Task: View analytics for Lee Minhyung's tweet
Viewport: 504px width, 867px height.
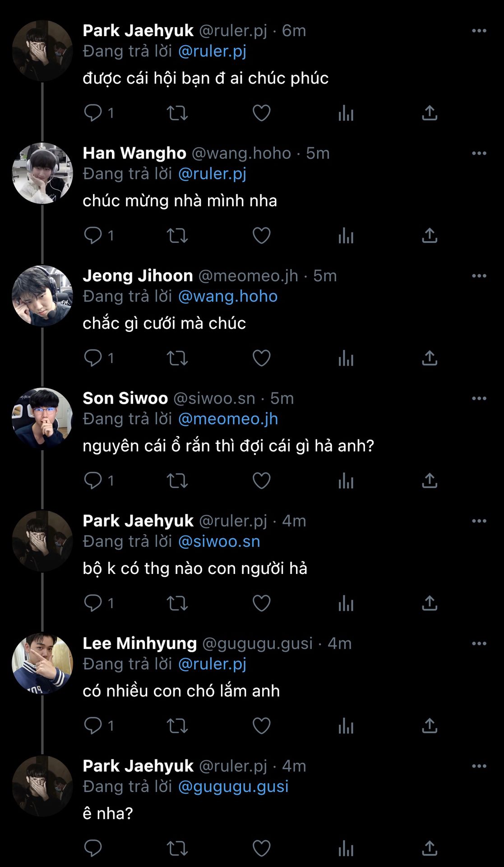Action: coord(346,726)
